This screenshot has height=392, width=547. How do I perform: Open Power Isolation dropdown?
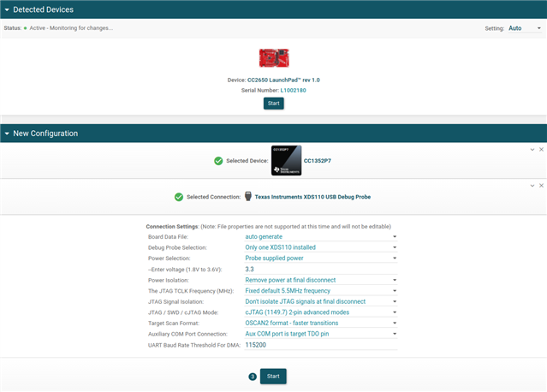pyautogui.click(x=321, y=280)
